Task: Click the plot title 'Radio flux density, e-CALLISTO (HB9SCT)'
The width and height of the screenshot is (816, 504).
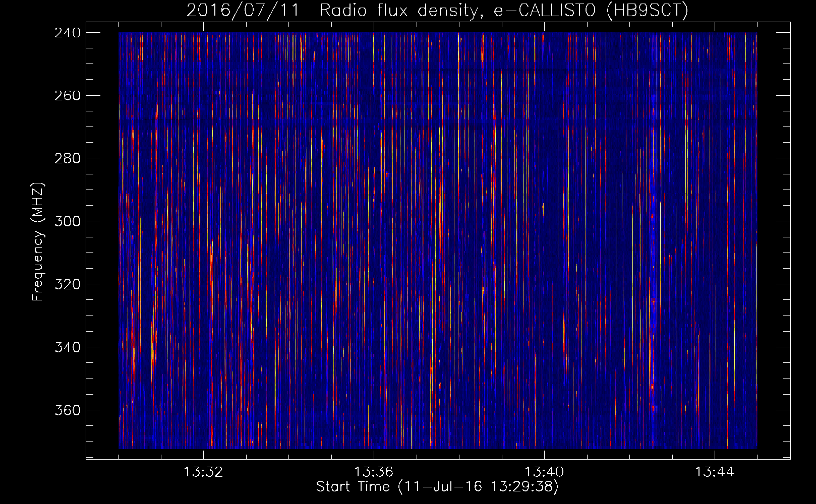Action: [x=504, y=10]
